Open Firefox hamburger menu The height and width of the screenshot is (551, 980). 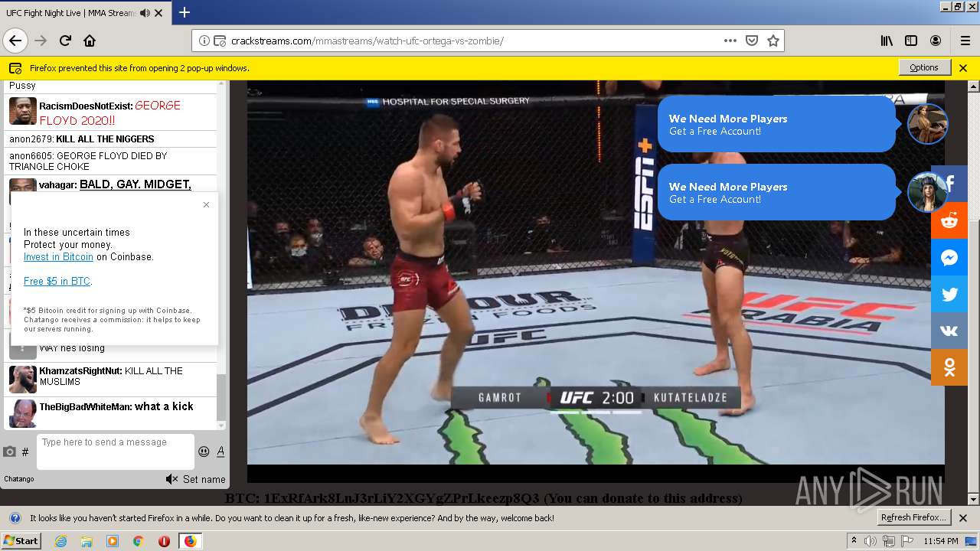[x=965, y=41]
